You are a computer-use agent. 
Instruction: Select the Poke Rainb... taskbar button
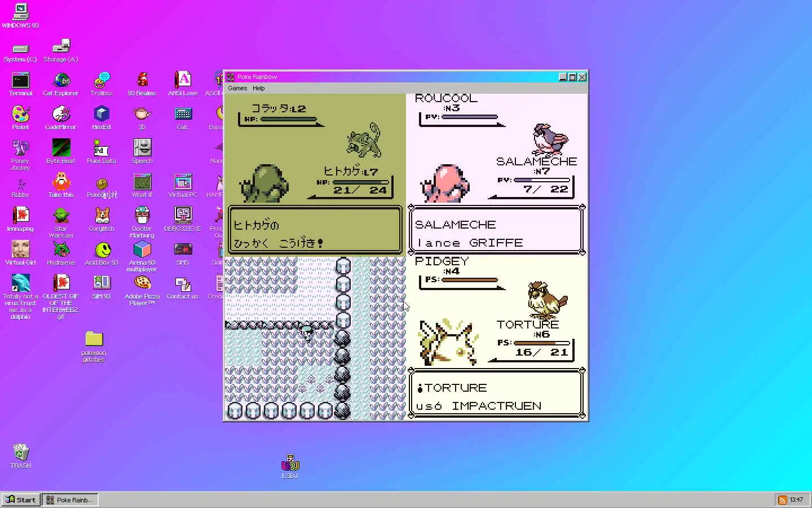point(70,500)
